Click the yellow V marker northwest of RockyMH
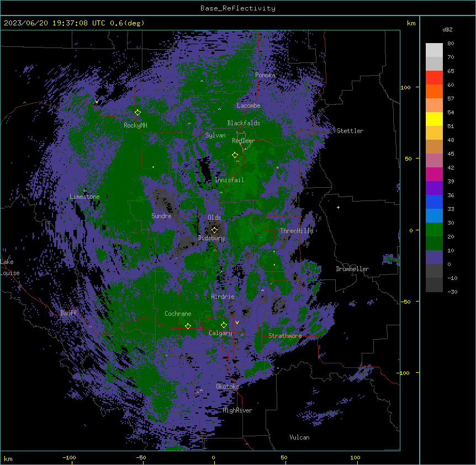476x465 pixels. 97,102
